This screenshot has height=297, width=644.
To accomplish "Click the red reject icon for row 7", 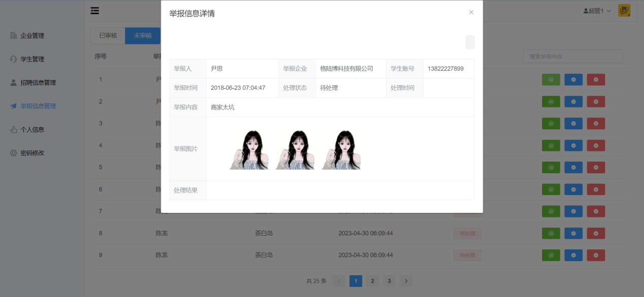I will 596,211.
